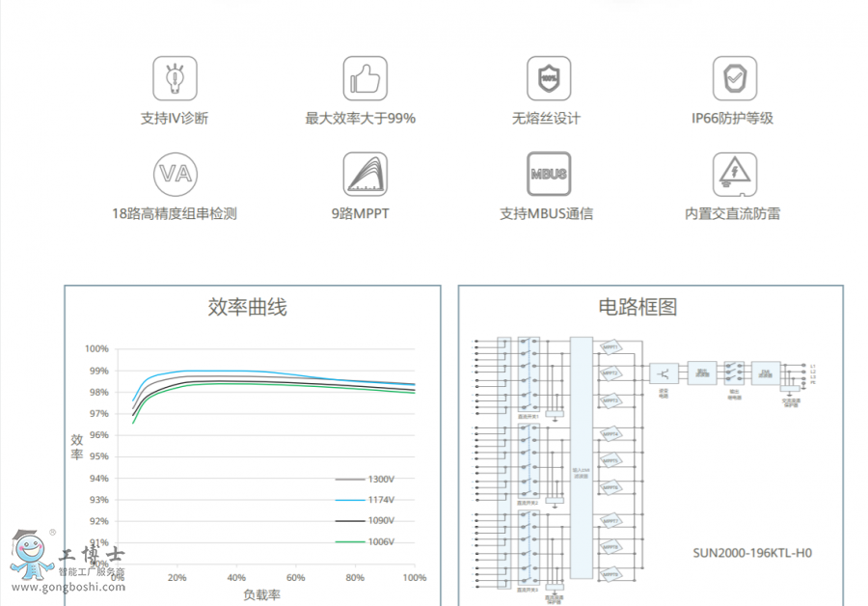Open the www.gongboshi.com website link
The height and width of the screenshot is (606, 868).
68,587
